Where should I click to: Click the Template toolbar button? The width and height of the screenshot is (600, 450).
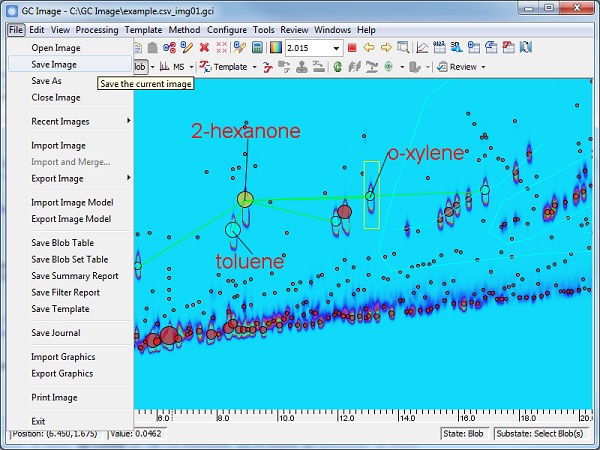(224, 67)
